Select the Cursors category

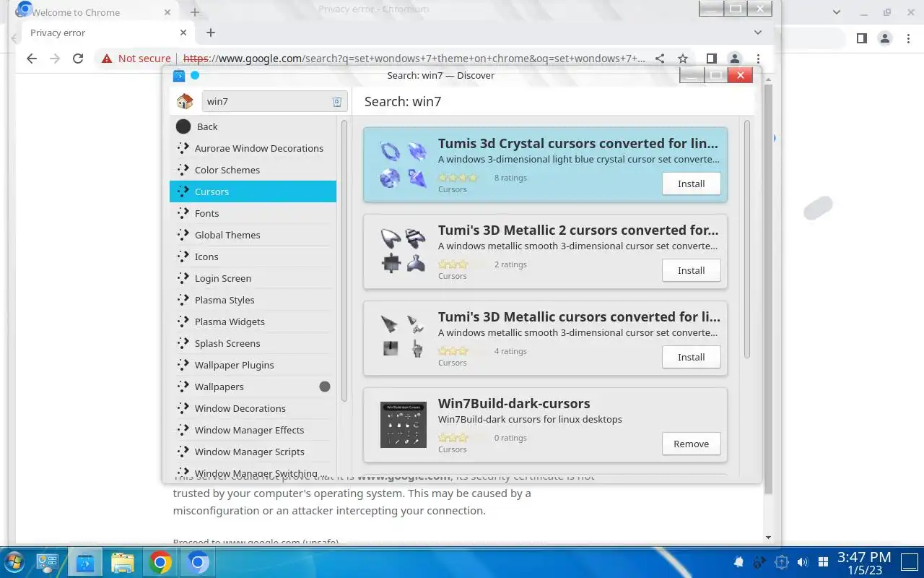click(x=253, y=191)
